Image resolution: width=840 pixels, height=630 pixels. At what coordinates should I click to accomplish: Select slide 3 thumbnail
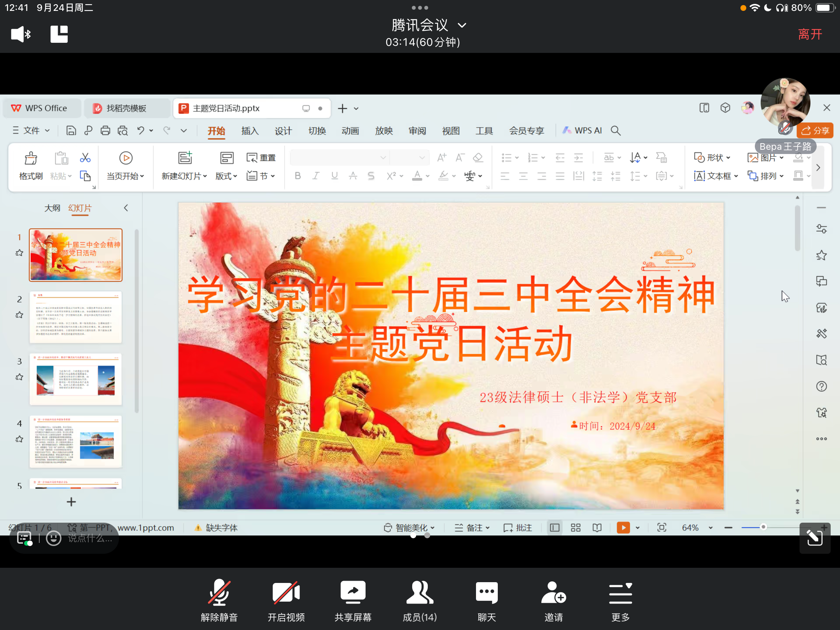tap(76, 379)
